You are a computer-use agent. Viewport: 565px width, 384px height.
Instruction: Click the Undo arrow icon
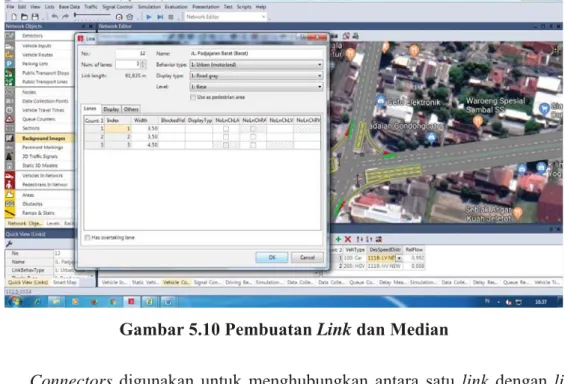click(x=54, y=17)
